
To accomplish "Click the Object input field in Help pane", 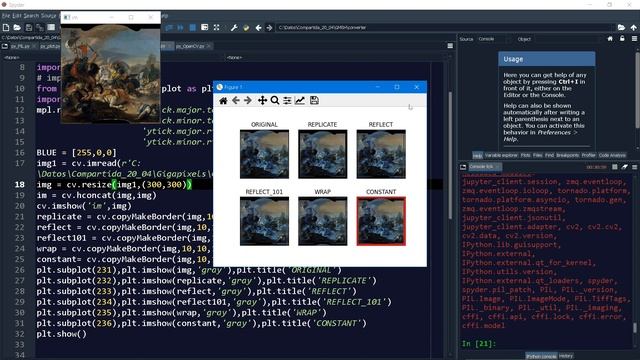I will [x=567, y=39].
